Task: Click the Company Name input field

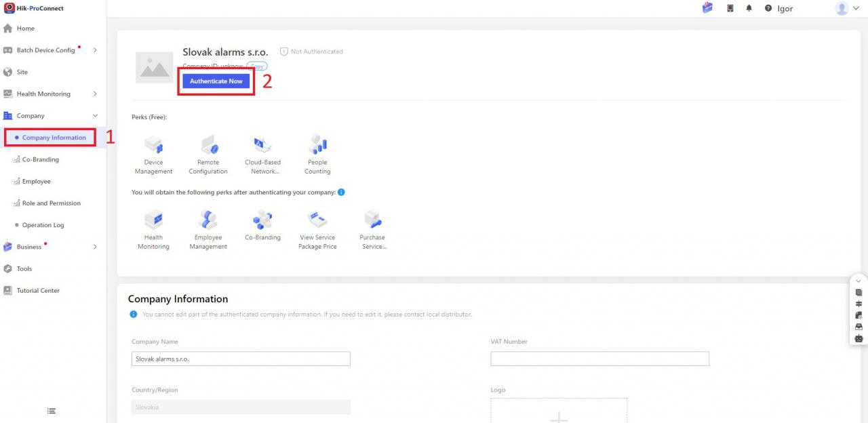Action: 241,359
